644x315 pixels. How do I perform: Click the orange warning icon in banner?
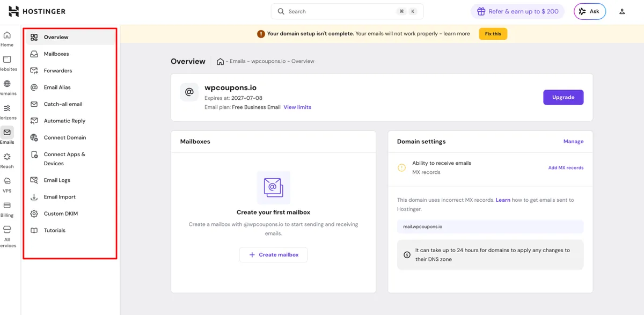(x=261, y=34)
